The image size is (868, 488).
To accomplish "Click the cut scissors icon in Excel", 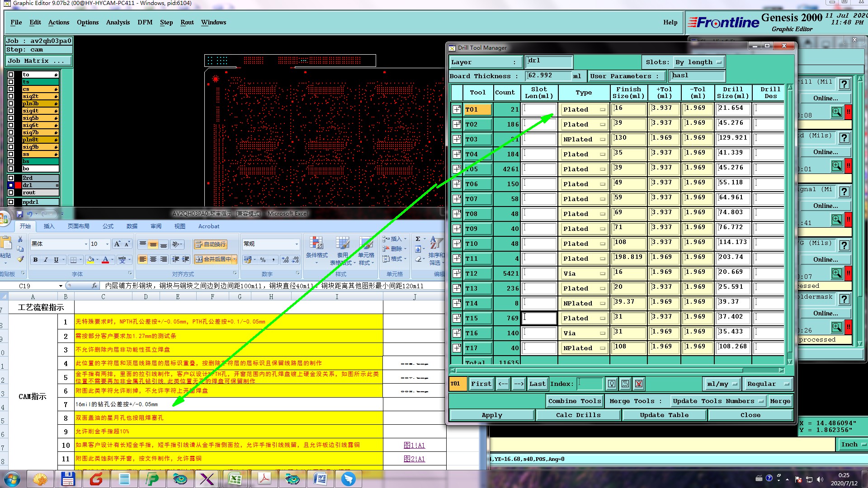I will [20, 239].
